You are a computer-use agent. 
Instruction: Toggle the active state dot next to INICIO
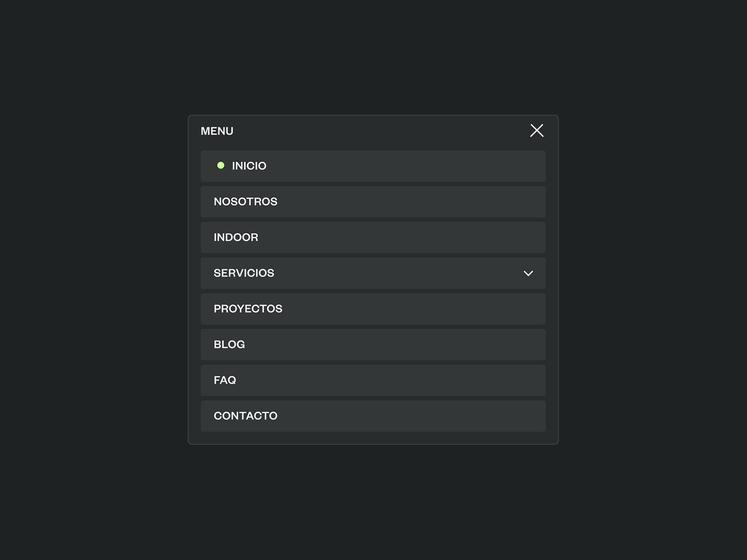click(220, 165)
